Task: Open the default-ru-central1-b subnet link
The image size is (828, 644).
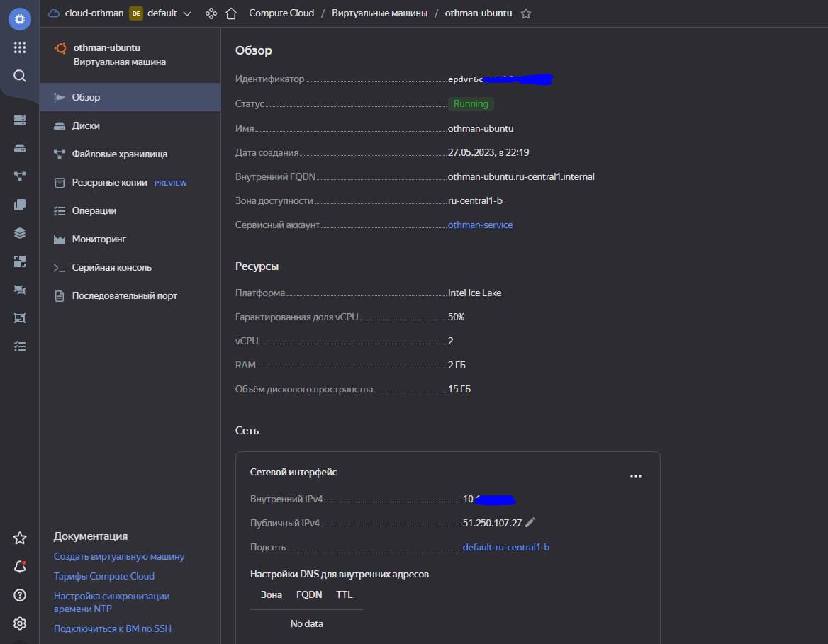Action: tap(506, 548)
